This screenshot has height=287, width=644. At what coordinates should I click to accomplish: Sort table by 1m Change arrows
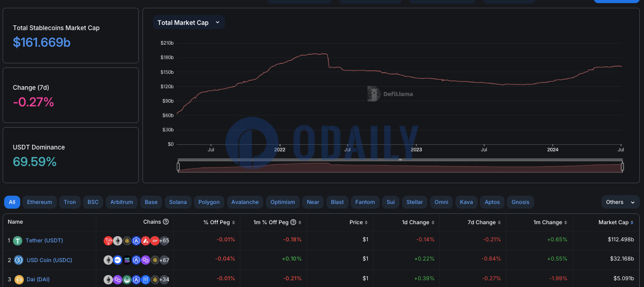click(566, 222)
